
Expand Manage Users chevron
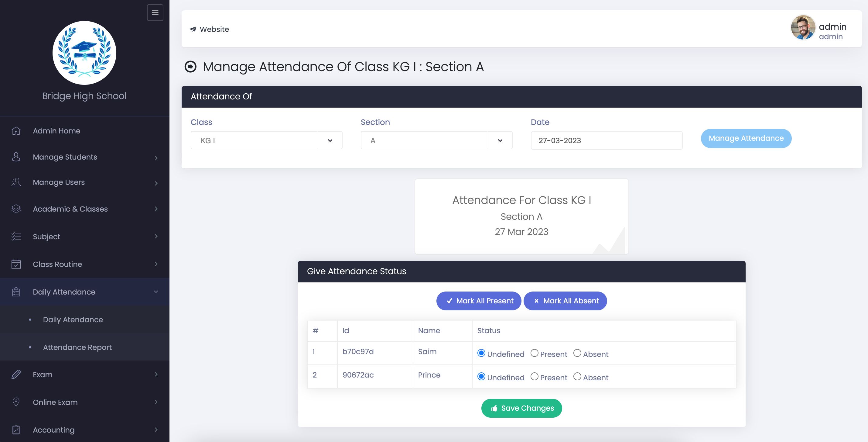click(156, 183)
